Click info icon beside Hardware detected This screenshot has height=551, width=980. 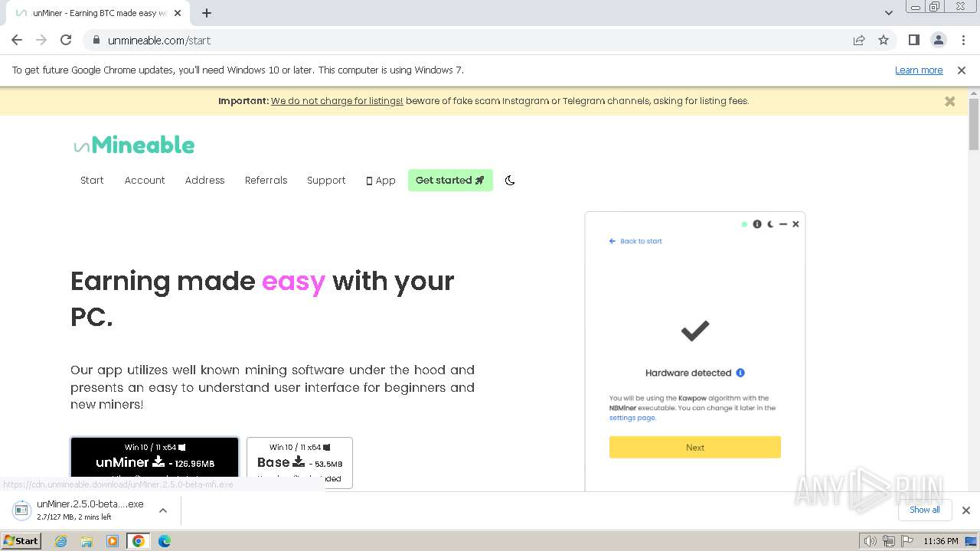(x=740, y=373)
